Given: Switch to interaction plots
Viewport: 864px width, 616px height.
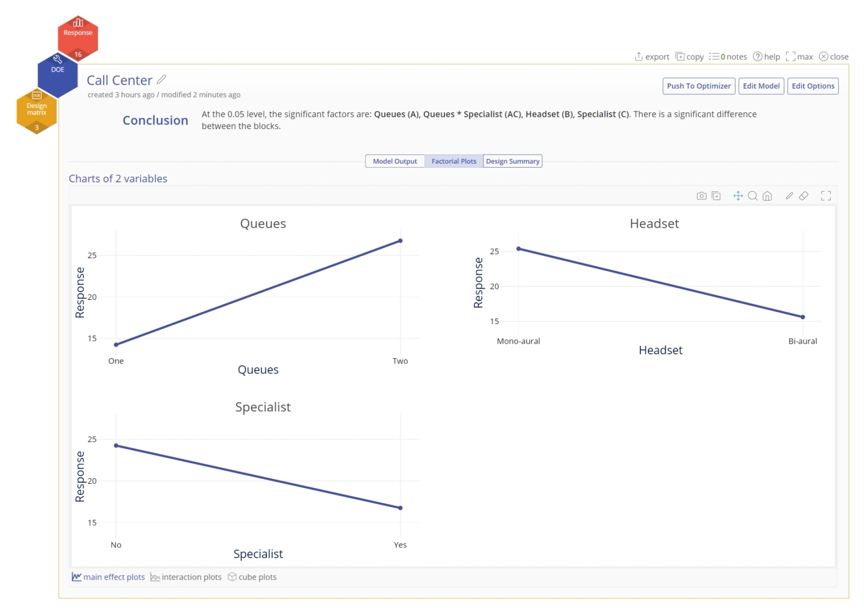Looking at the screenshot, I should pyautogui.click(x=186, y=577).
